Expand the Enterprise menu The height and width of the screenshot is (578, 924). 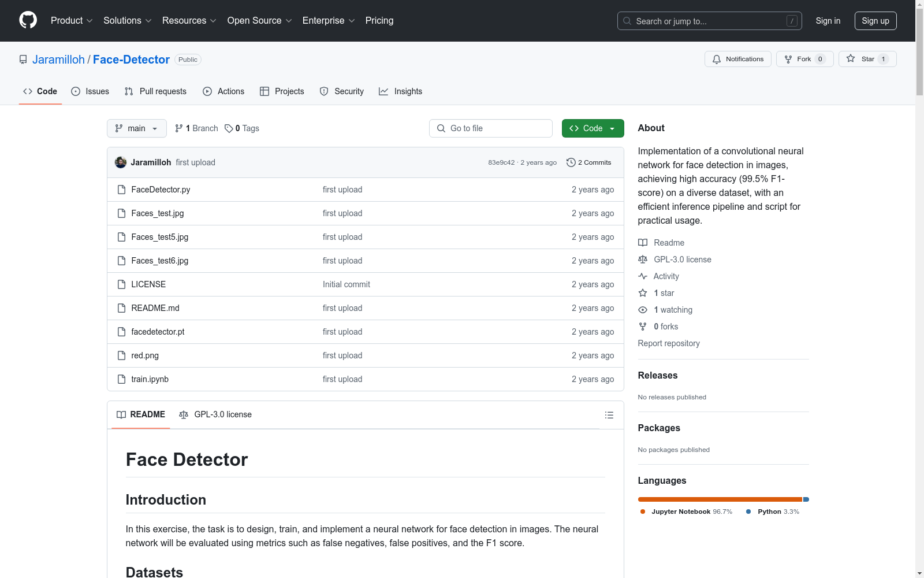point(329,20)
